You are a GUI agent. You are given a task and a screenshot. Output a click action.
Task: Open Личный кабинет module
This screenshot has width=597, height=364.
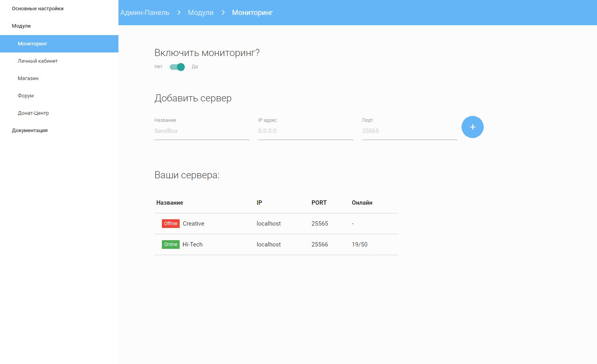pos(38,61)
